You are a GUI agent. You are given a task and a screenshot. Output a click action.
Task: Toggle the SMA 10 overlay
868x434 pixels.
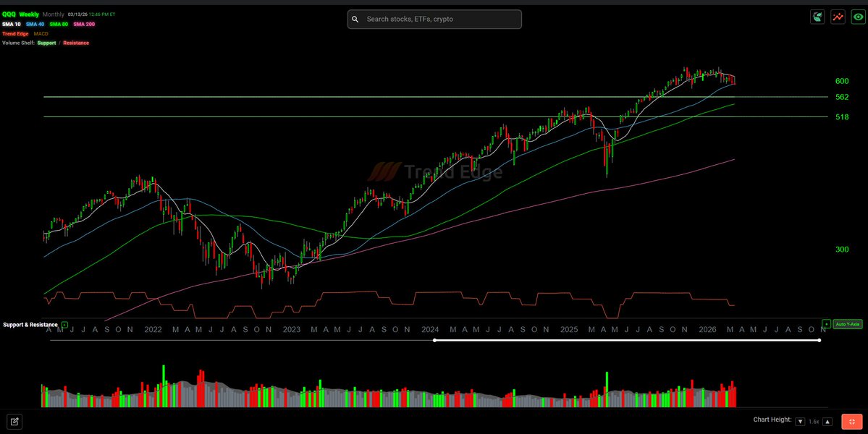(11, 25)
